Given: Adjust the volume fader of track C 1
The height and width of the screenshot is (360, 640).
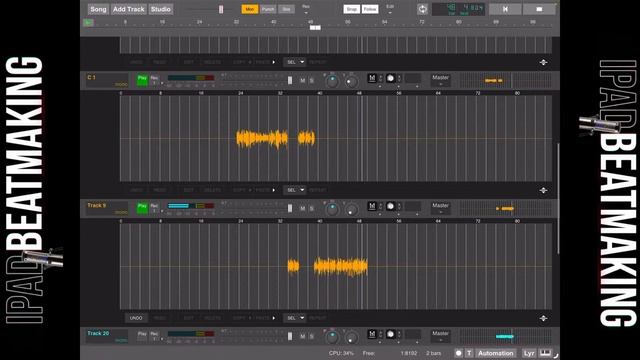Looking at the screenshot, I should (290, 80).
